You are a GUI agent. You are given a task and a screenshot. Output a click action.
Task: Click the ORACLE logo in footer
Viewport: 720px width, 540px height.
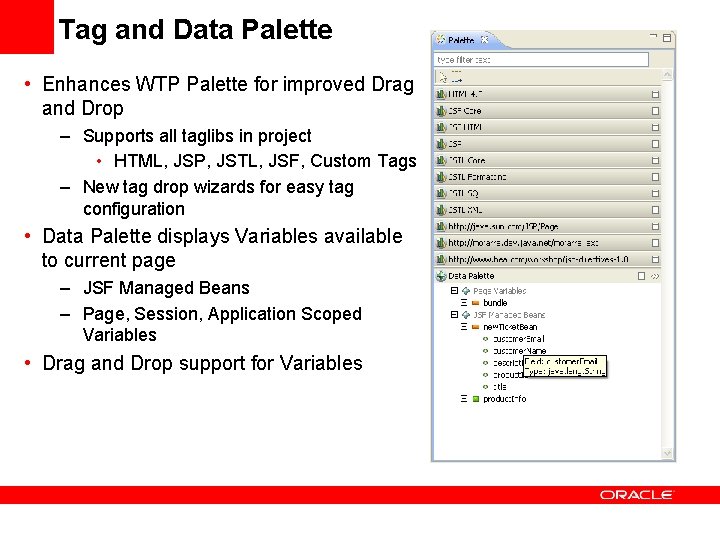coord(636,495)
